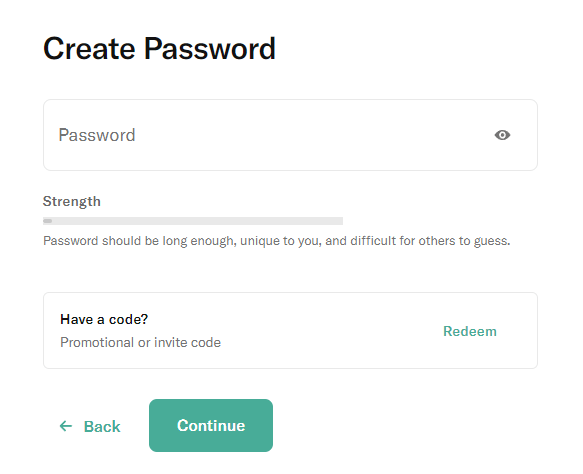Image resolution: width=583 pixels, height=474 pixels.
Task: Go to previous step via Back text
Action: click(102, 426)
